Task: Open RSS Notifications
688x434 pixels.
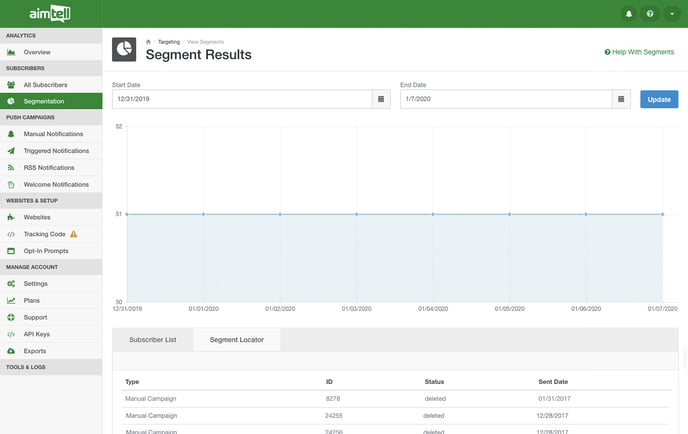Action: coord(51,168)
